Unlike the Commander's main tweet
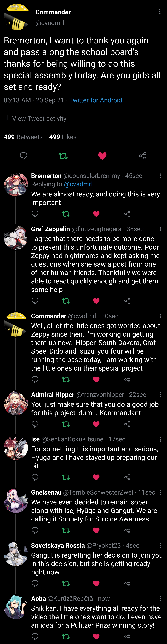This screenshot has height=644, width=167. click(x=102, y=156)
